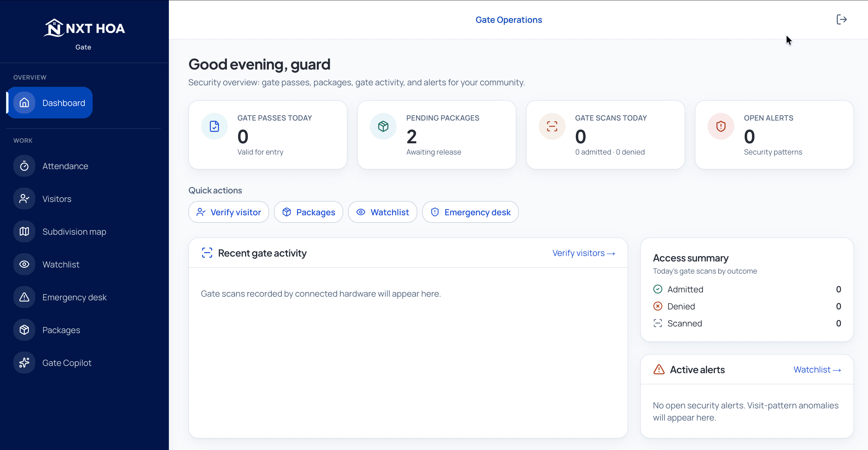Image resolution: width=868 pixels, height=450 pixels.
Task: Click the Awaiting release caption
Action: click(433, 152)
